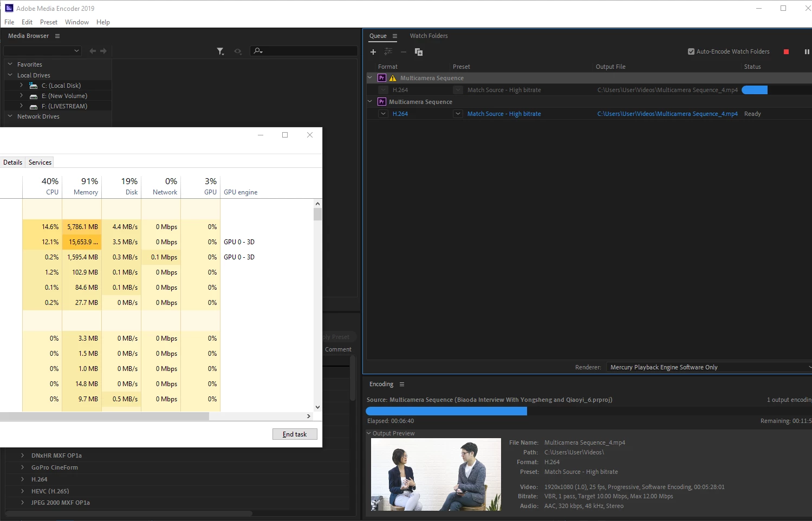
Task: Collapse the Output Preview section
Action: [x=369, y=433]
